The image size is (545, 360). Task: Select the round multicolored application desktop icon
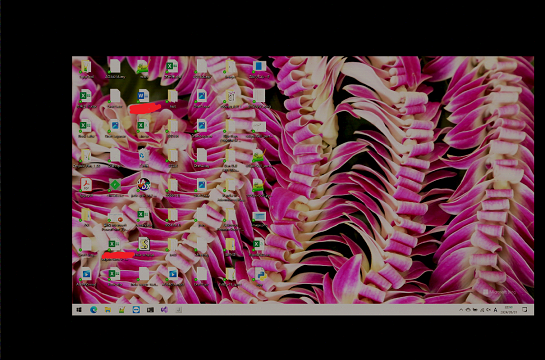point(144,185)
